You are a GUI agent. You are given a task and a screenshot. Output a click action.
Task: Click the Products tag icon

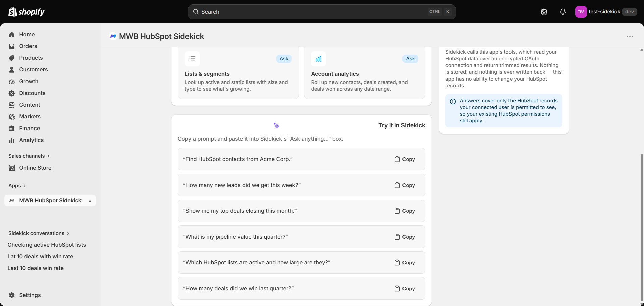coord(12,58)
